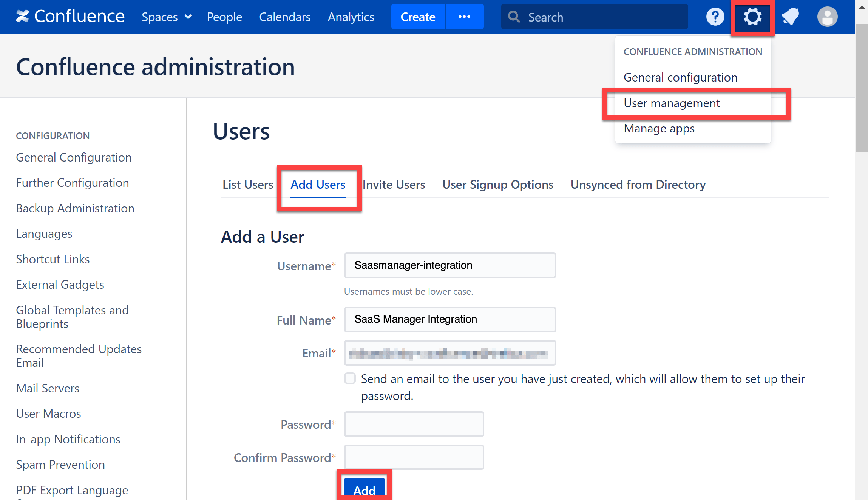Toggle the send email to user checkbox
868x500 pixels.
pos(350,378)
